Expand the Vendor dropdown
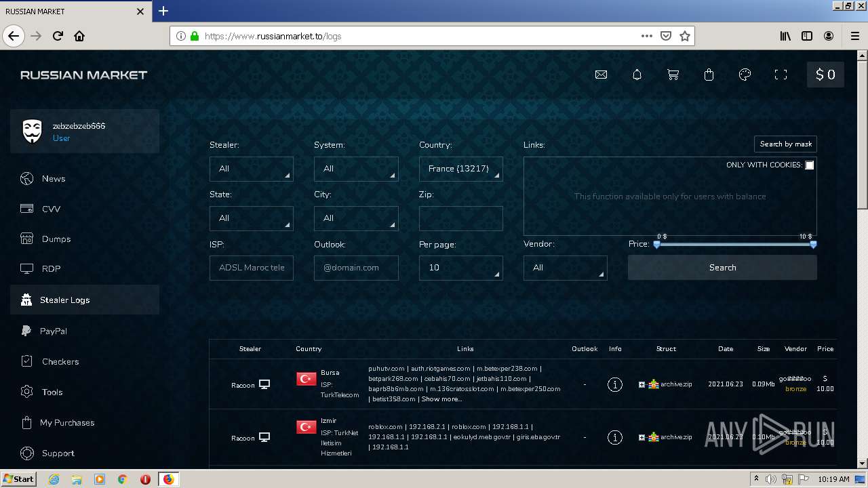 pos(566,268)
